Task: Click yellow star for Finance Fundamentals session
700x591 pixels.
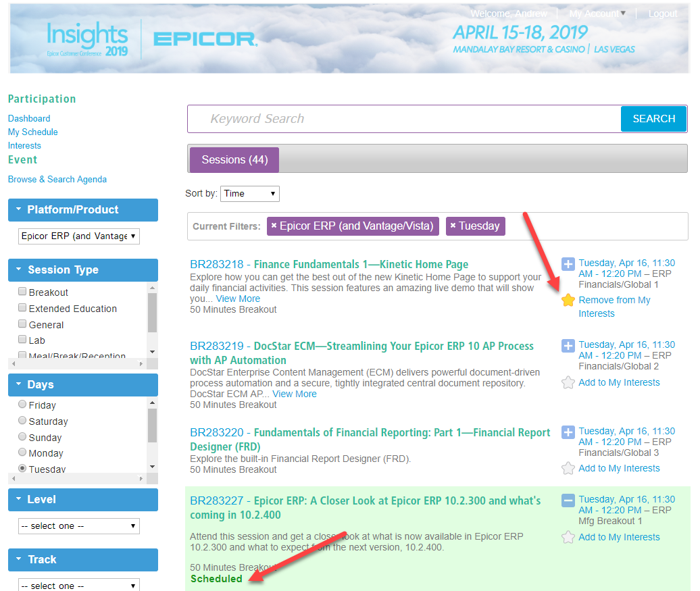Action: pos(568,301)
